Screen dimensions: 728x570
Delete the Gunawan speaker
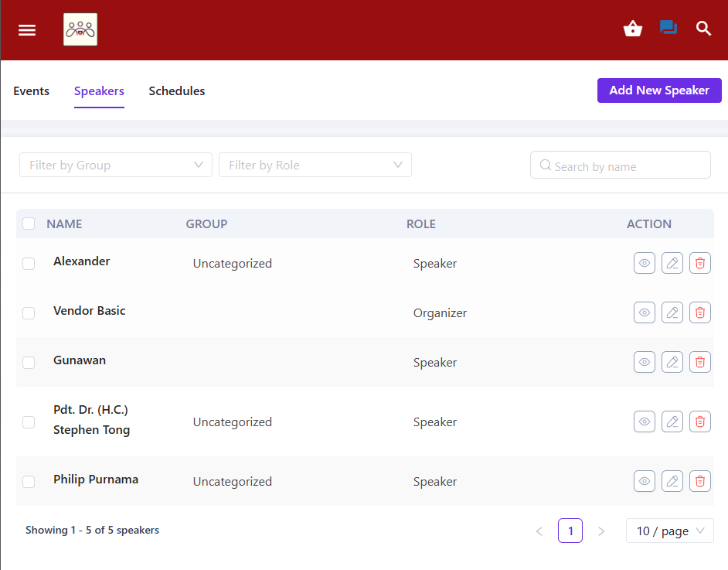coord(700,362)
